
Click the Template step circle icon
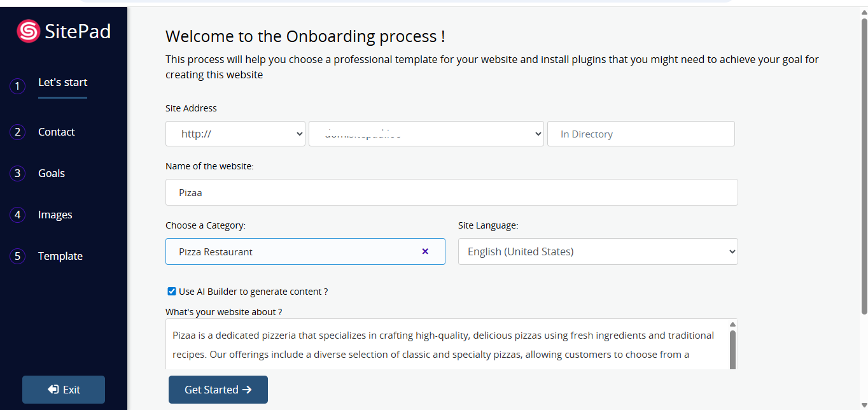[17, 255]
